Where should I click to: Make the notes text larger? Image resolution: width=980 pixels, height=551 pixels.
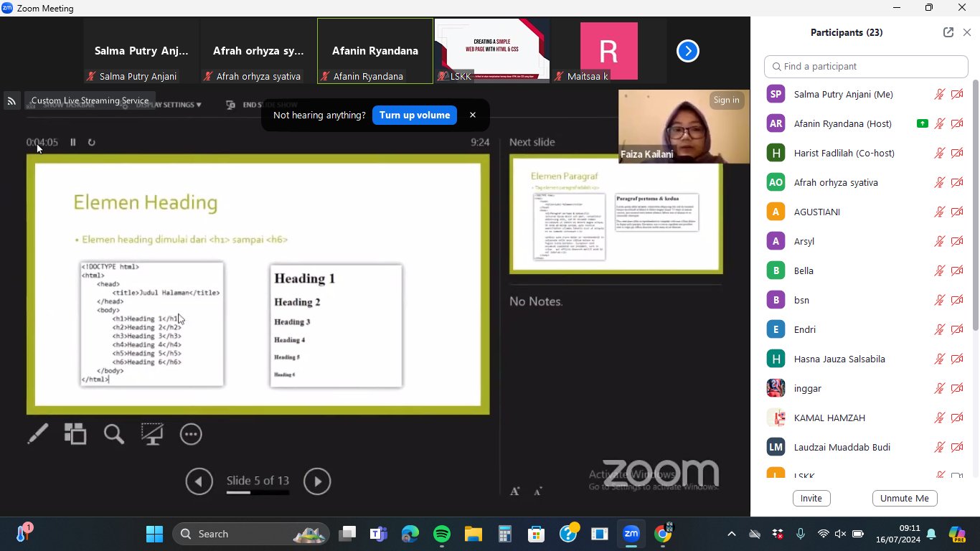(514, 491)
